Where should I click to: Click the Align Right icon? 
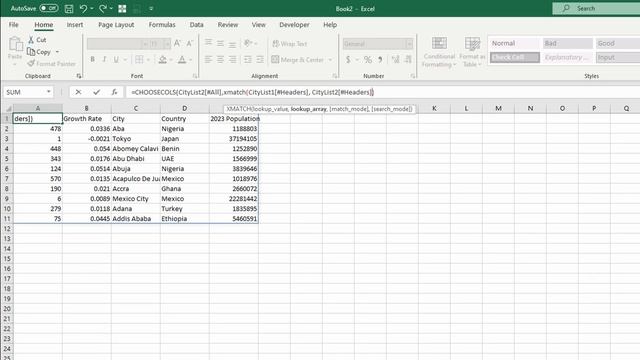pyautogui.click(x=232, y=60)
